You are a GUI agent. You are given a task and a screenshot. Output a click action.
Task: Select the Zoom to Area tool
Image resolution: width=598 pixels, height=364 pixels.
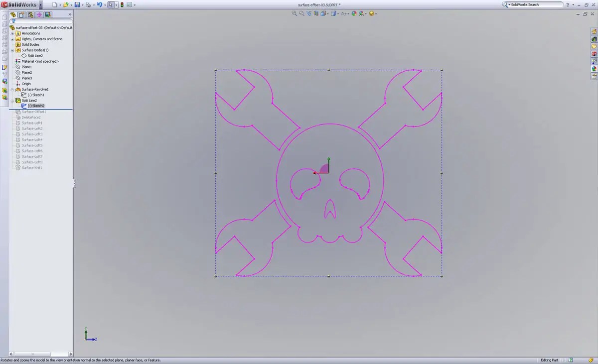pyautogui.click(x=301, y=13)
